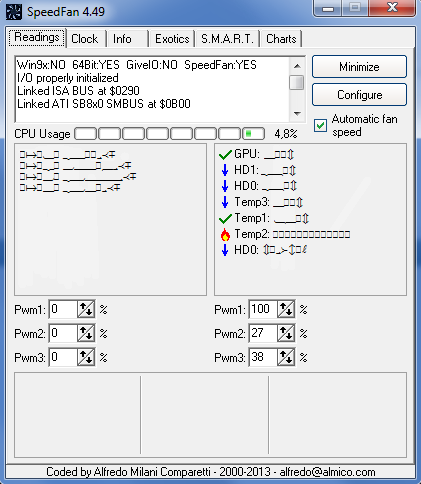Click the SpeedFan app icon in title bar
This screenshot has width=421, height=484.
tap(14, 12)
